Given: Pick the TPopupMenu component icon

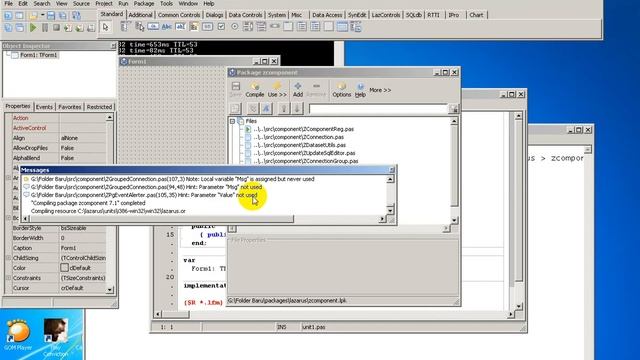Looking at the screenshot, I should coord(140,27).
